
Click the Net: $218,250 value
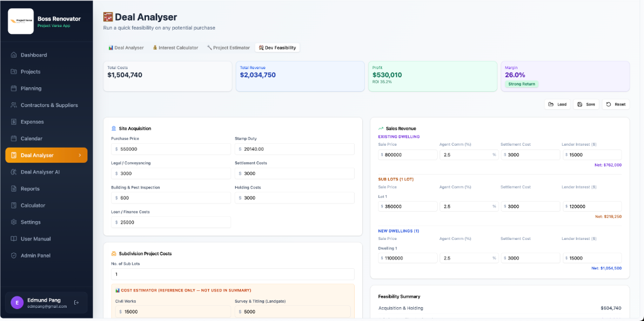point(608,216)
